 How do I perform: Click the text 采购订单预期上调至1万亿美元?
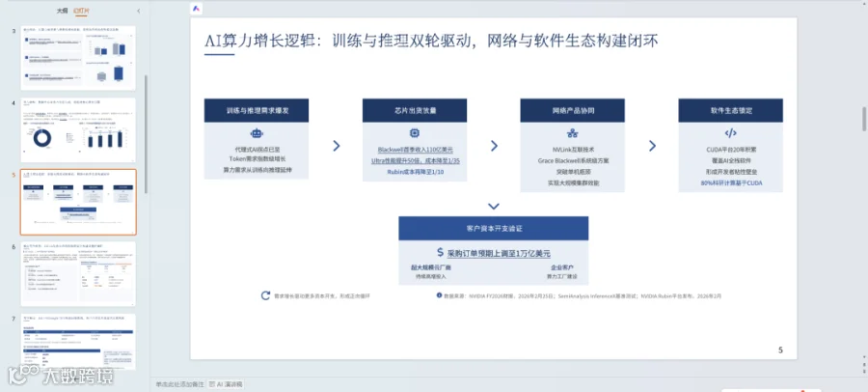tap(499, 253)
